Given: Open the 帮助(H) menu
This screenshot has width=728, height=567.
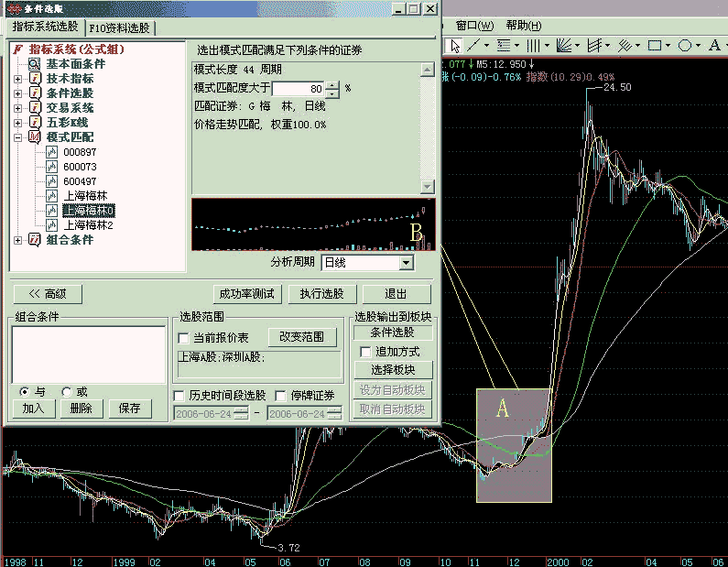Looking at the screenshot, I should [x=523, y=25].
